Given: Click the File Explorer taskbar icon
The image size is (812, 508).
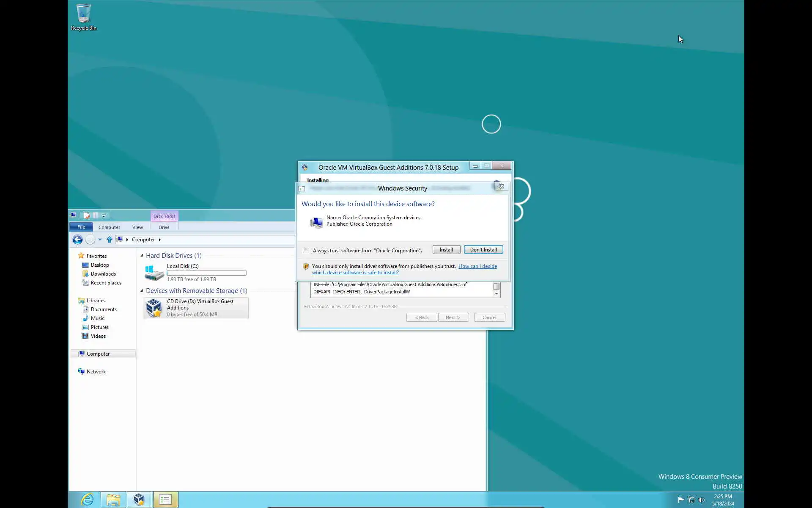Looking at the screenshot, I should pyautogui.click(x=113, y=500).
